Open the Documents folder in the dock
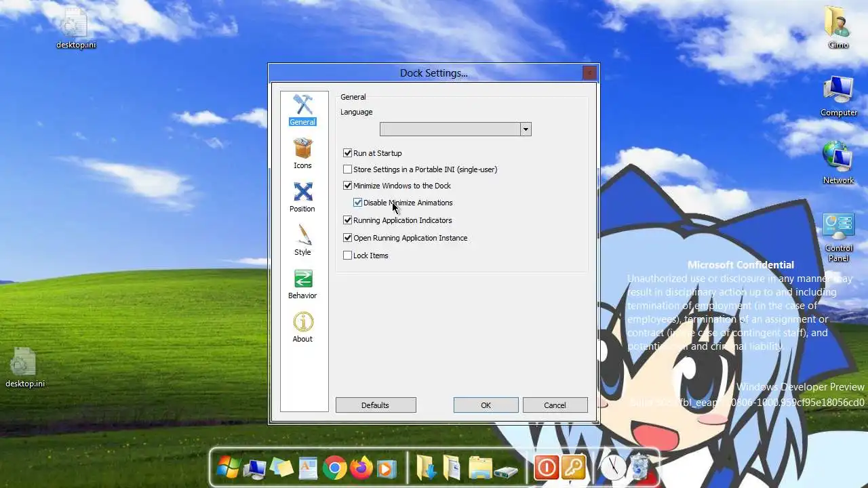Image resolution: width=868 pixels, height=488 pixels. [x=452, y=468]
